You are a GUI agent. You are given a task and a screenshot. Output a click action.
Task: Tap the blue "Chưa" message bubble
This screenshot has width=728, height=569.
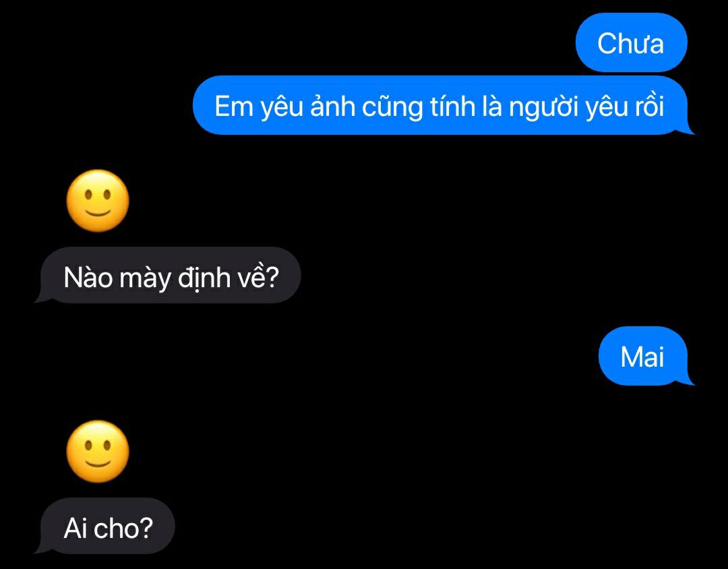(631, 42)
